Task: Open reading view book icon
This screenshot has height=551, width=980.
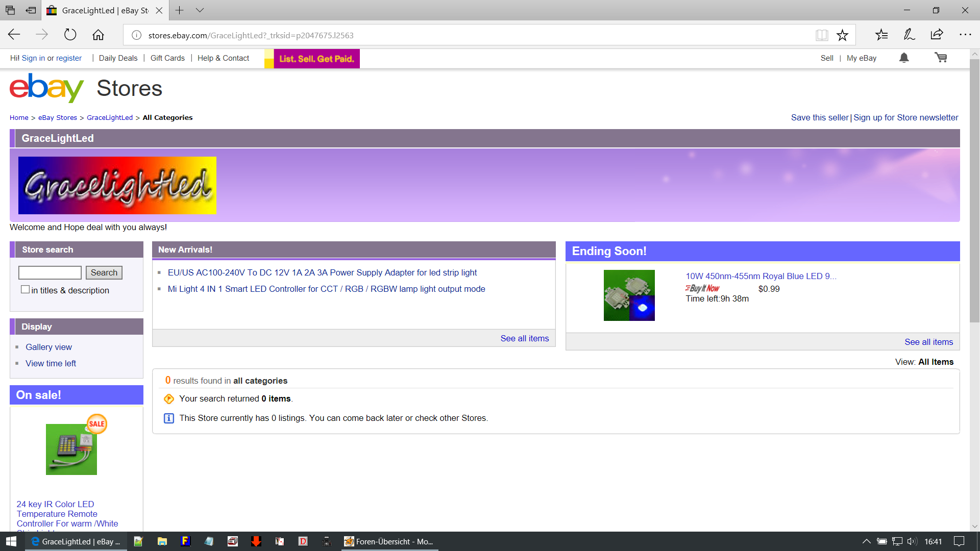Action: click(x=821, y=35)
